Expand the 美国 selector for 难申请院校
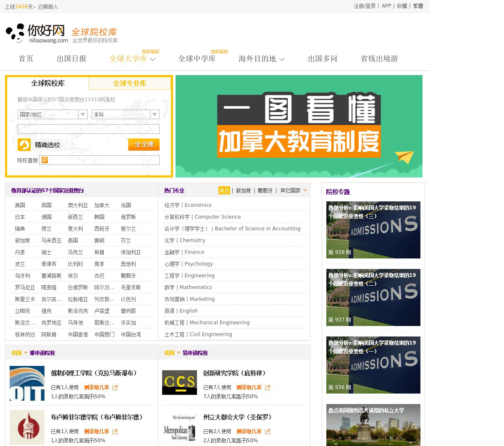 point(26,353)
